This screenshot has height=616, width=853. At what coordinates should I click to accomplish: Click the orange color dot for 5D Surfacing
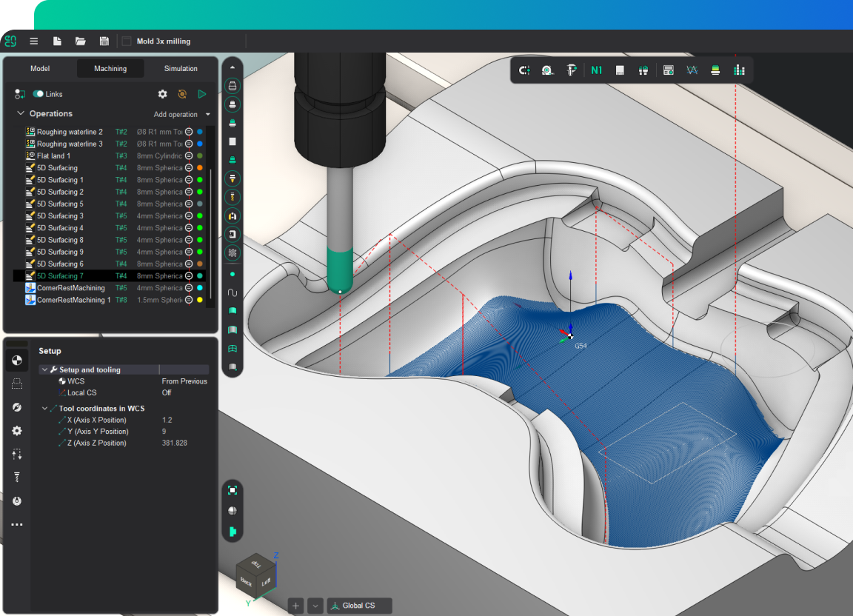click(200, 168)
